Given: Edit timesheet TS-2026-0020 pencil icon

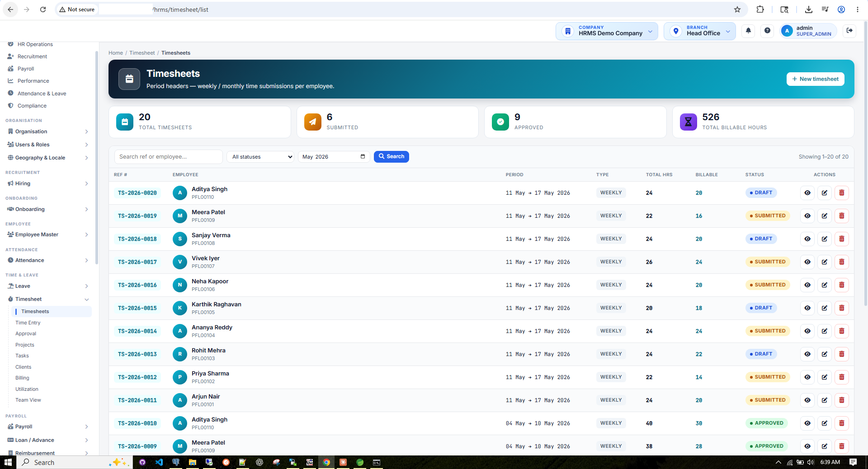Looking at the screenshot, I should (x=825, y=193).
